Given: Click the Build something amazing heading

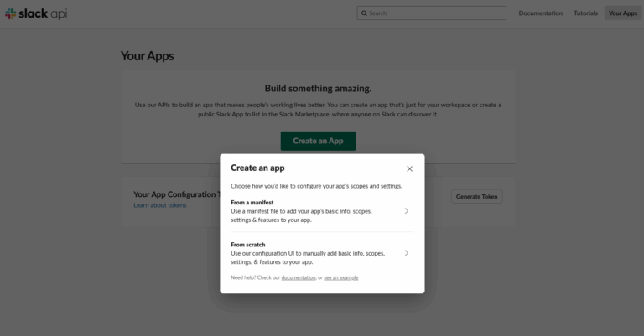Looking at the screenshot, I should tap(318, 88).
